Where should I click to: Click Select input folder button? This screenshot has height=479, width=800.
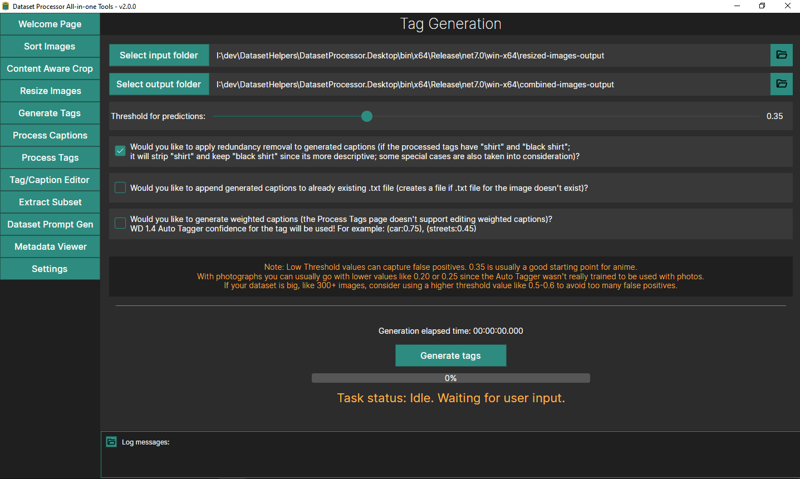159,55
